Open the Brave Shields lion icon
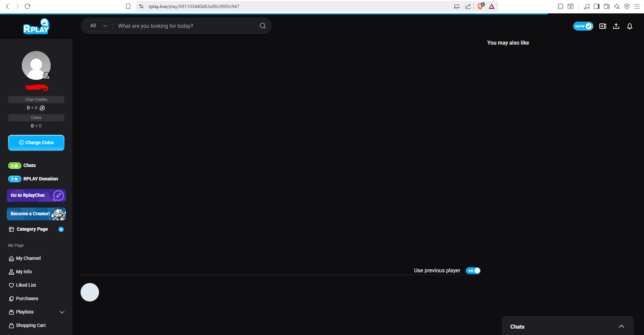 point(481,6)
